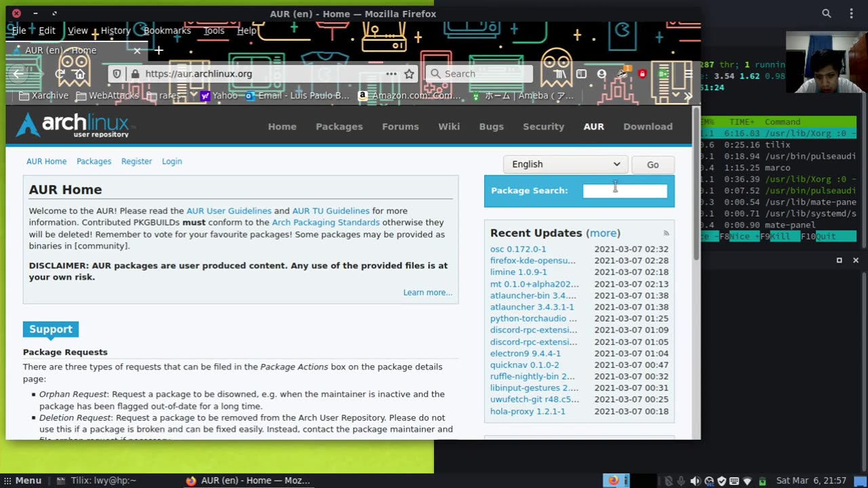Click the keyboard tray icon

pyautogui.click(x=735, y=481)
